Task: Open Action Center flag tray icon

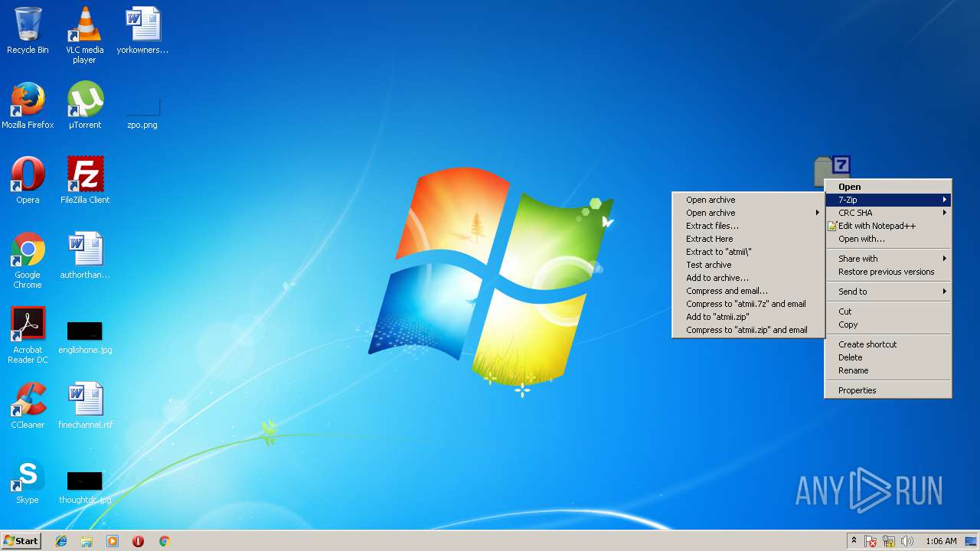Action: click(871, 541)
